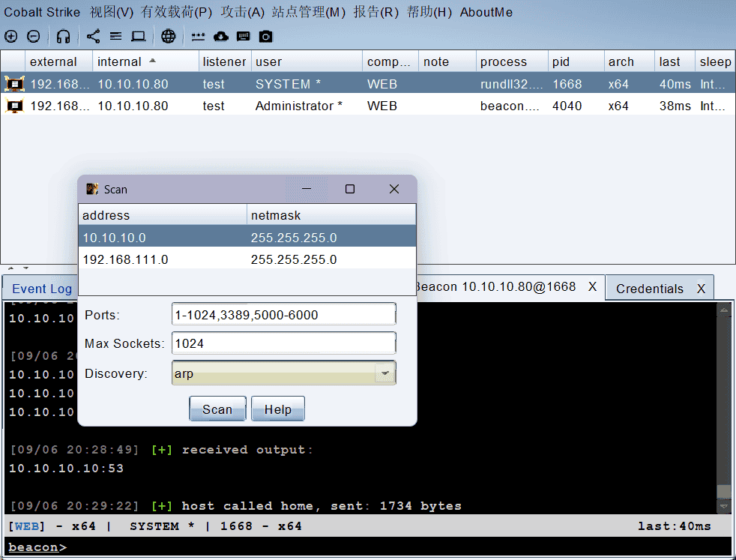Click the Help button in Scan dialog
The image size is (736, 560).
coord(277,409)
